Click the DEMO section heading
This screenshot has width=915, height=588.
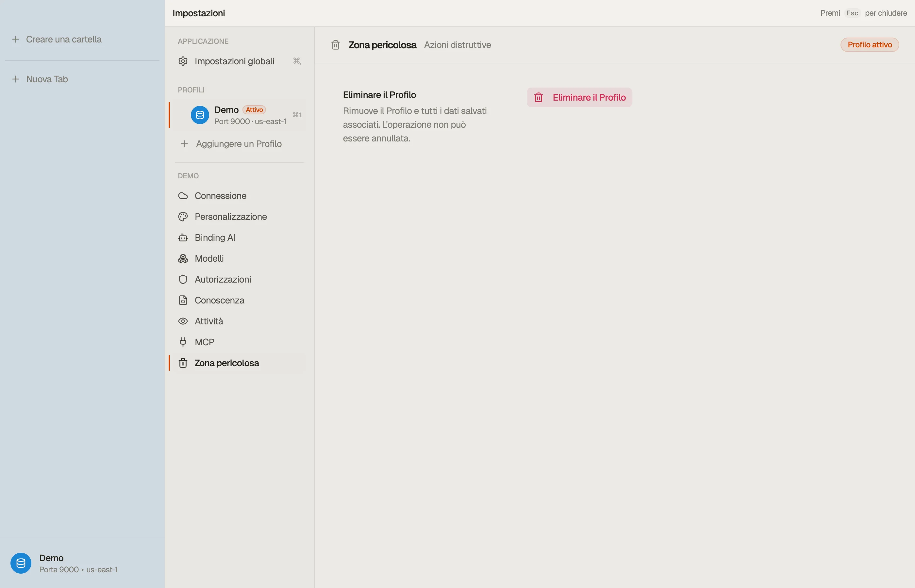pos(188,176)
